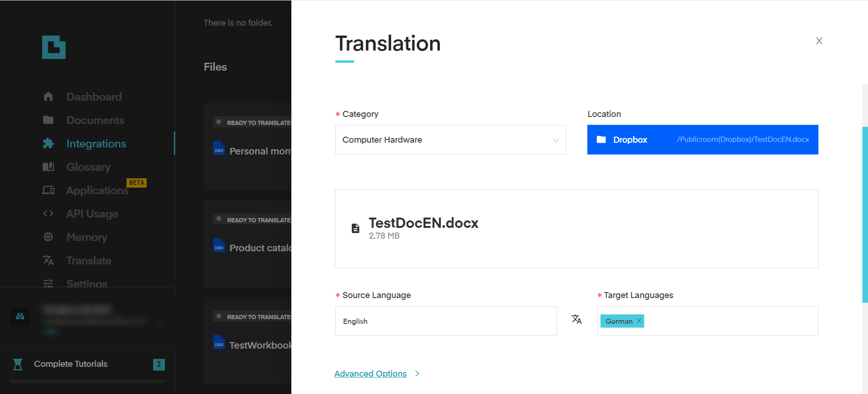
Task: Click the Translation panel vertical scrollbar
Action: pos(865,215)
